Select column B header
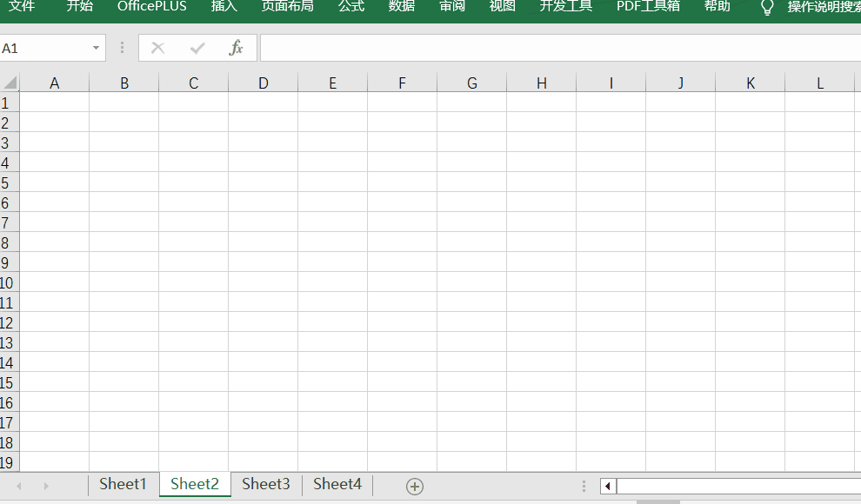Screen dimensions: 861x504 point(124,83)
